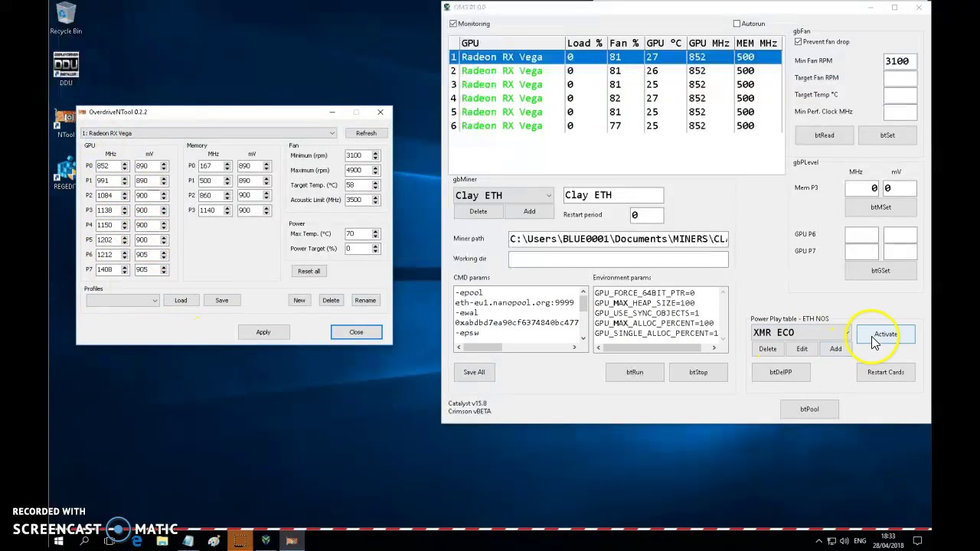
Task: Open the volume control tray icon
Action: (844, 541)
